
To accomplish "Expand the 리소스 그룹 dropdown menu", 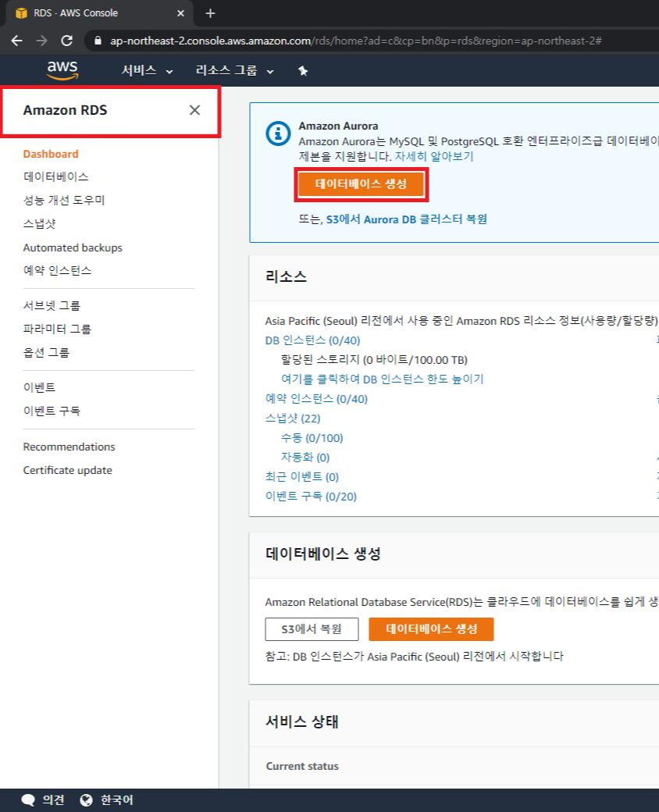I will pos(234,70).
